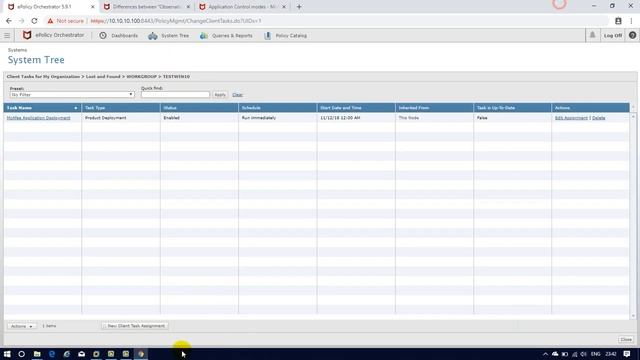Click New Client Task Assignment button
This screenshot has height=360, width=640.
134,326
